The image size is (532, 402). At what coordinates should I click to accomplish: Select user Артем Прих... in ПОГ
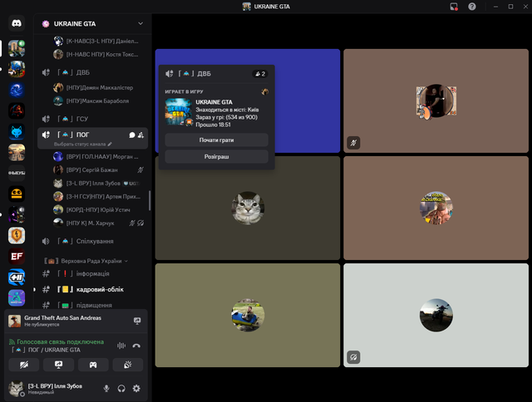pyautogui.click(x=98, y=197)
